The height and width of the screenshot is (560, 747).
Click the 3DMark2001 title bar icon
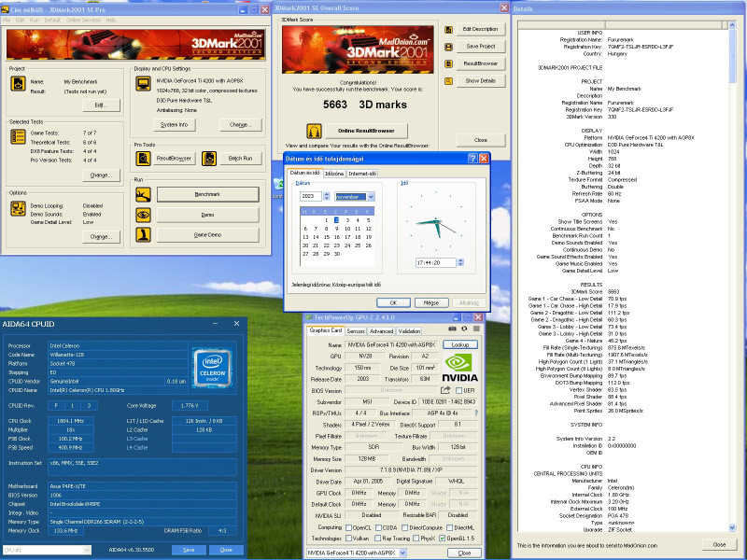tap(6, 9)
